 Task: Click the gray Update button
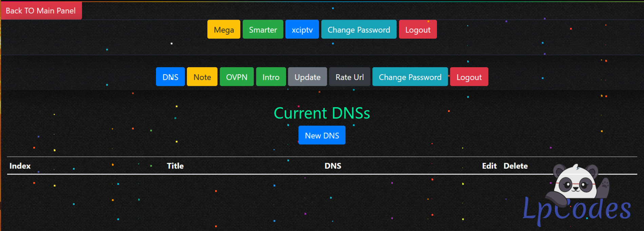pos(307,77)
